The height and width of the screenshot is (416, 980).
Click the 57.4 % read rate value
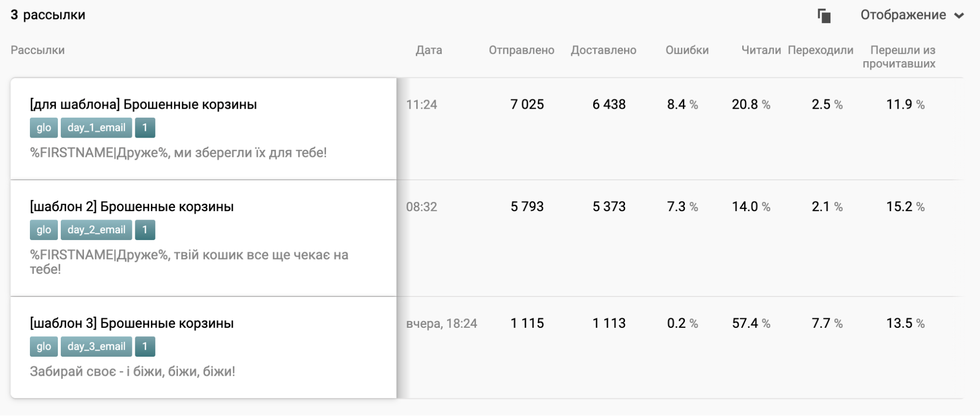(x=751, y=323)
